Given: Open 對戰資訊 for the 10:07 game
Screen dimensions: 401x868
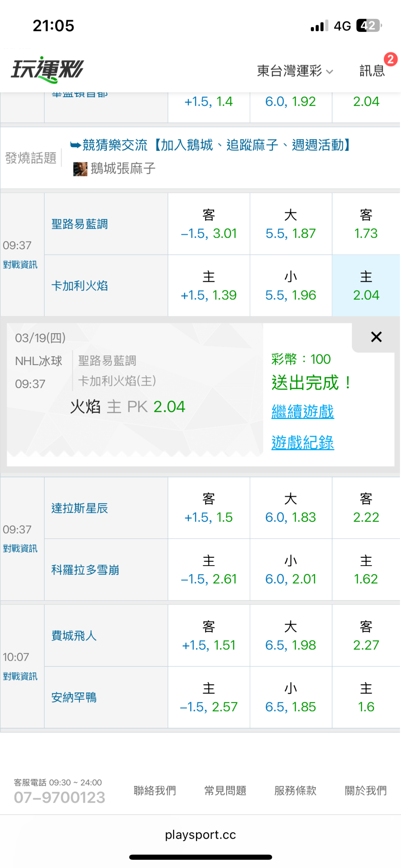Looking at the screenshot, I should 20,676.
